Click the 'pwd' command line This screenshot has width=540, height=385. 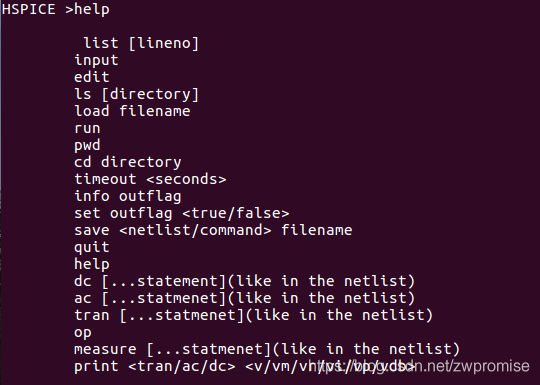point(87,145)
